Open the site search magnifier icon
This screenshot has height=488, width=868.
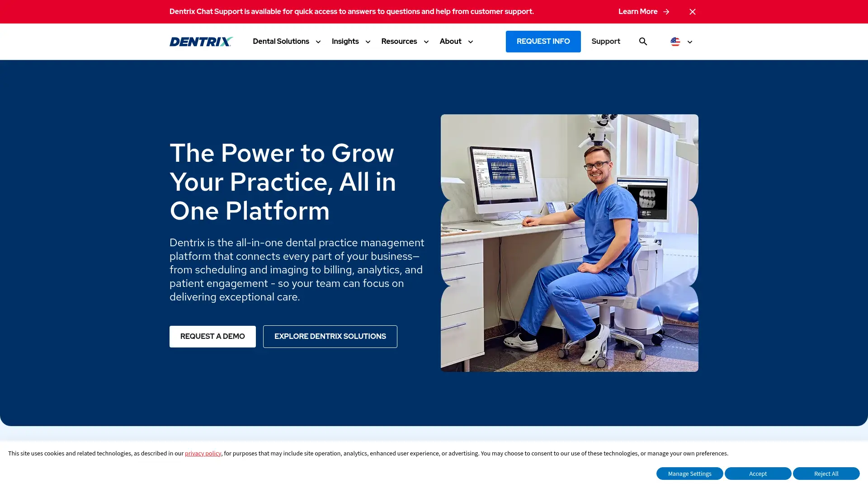tap(643, 42)
